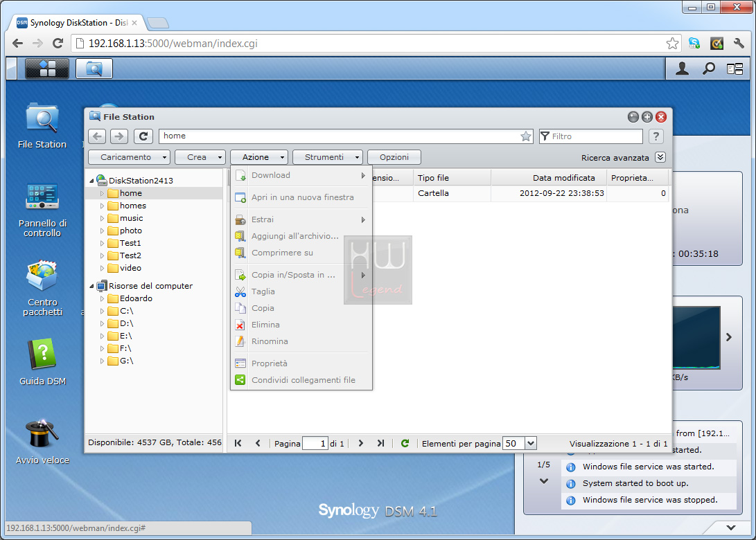Open Elementi per pagina combo box
This screenshot has width=756, height=540.
[x=530, y=443]
